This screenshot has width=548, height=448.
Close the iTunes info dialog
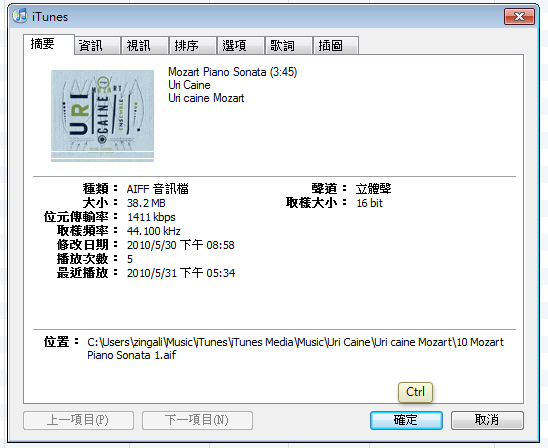pyautogui.click(x=519, y=16)
